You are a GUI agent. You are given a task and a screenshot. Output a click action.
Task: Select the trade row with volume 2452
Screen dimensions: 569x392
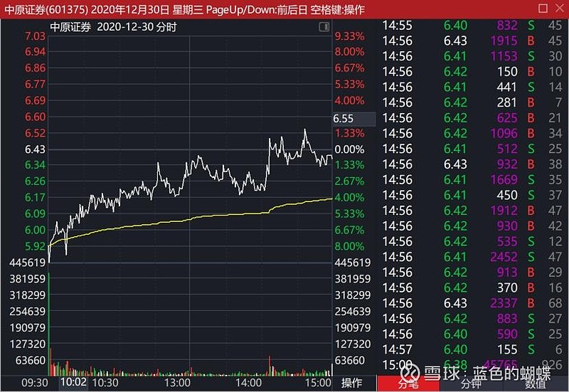click(x=472, y=257)
